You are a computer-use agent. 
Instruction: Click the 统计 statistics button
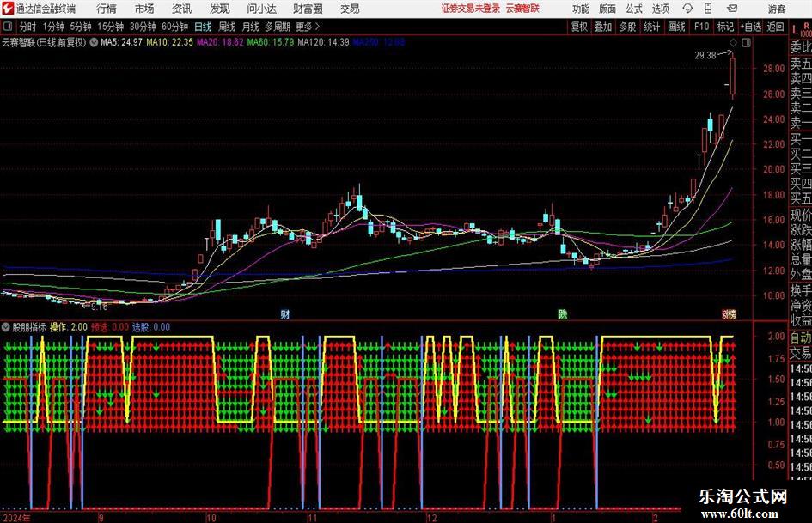pos(651,27)
